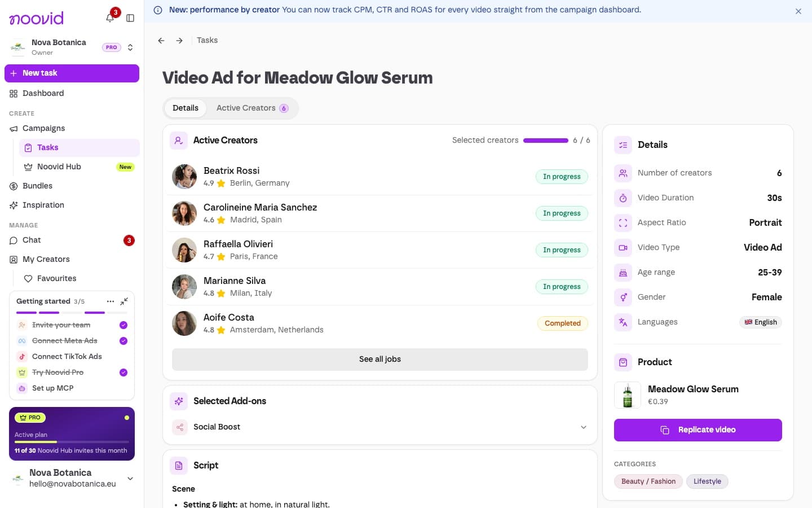Click the Noovid Hub invites progress bar
The image size is (812, 508).
point(72,442)
